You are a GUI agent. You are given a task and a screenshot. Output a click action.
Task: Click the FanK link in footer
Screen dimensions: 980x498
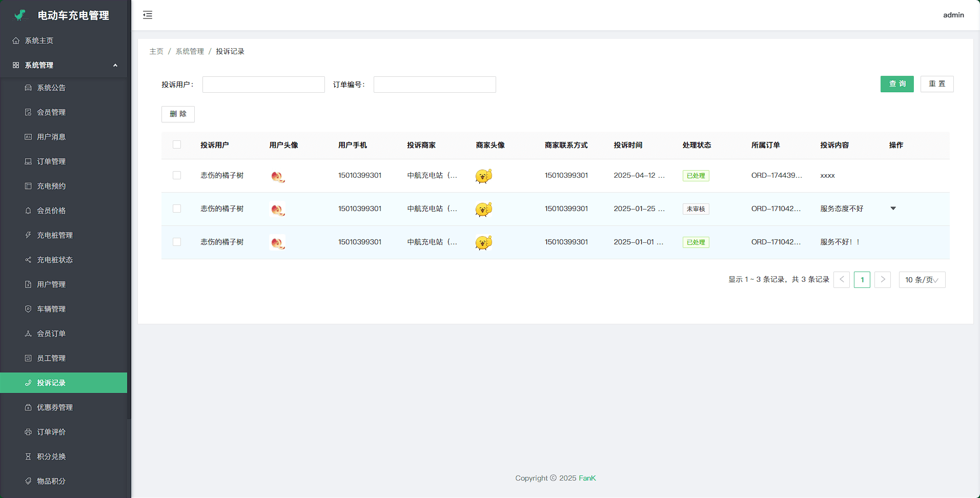click(587, 478)
